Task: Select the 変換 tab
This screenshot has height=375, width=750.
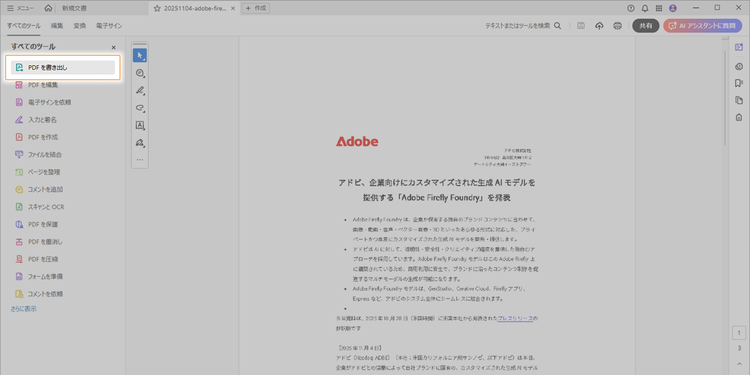Action: [79, 26]
